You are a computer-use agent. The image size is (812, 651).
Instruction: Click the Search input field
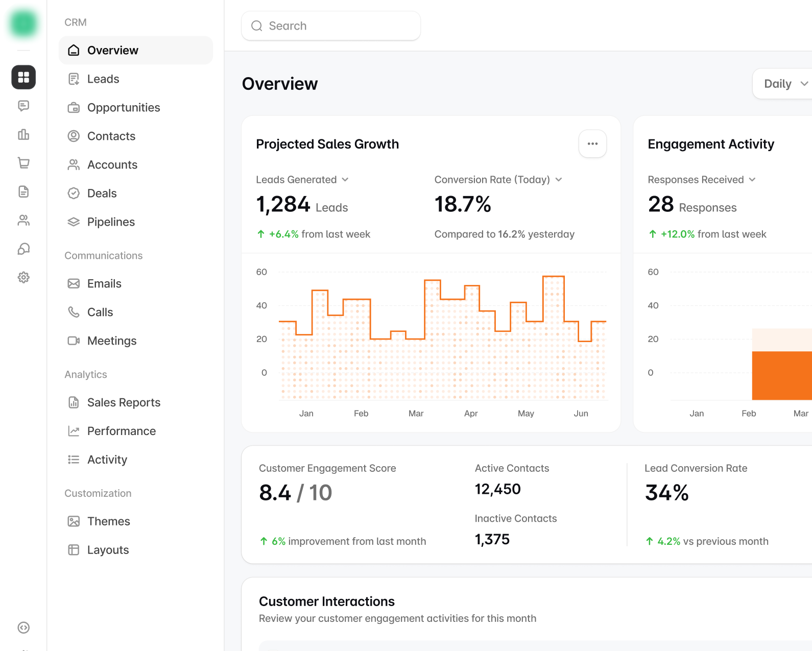coord(331,26)
